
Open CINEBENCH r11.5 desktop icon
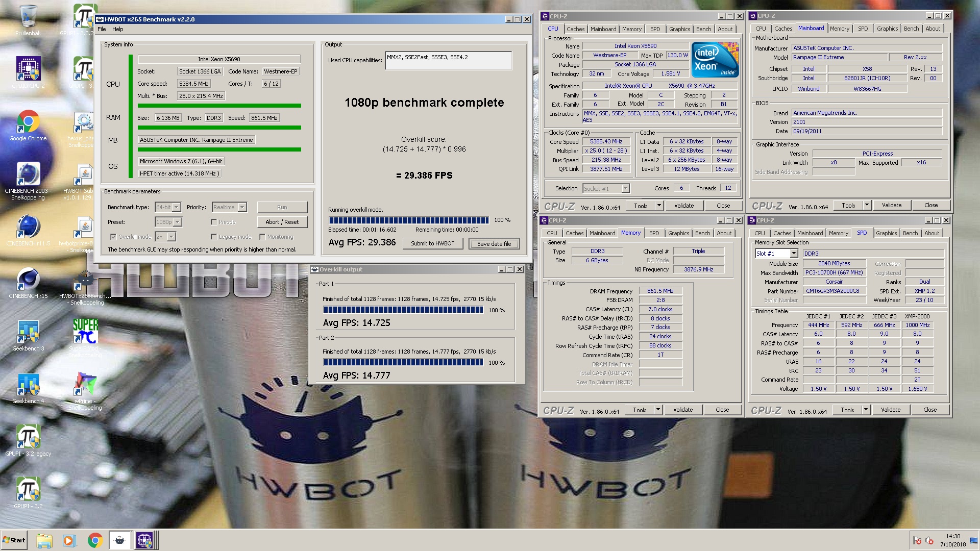click(28, 231)
